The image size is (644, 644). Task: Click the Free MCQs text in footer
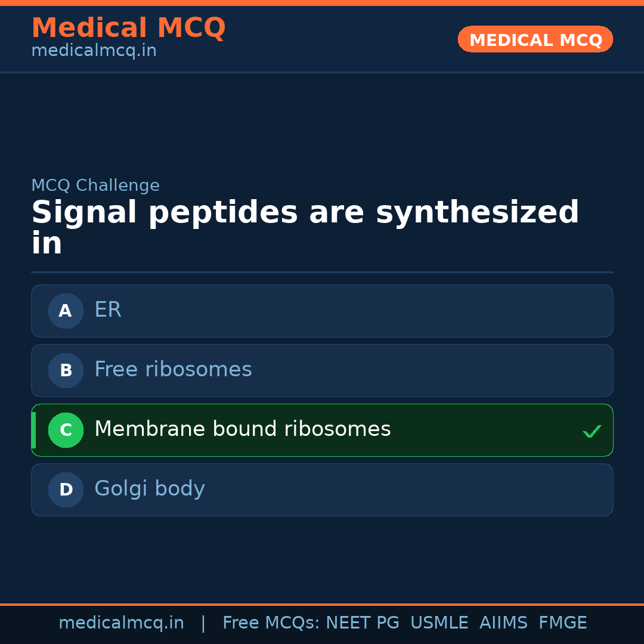coord(271,623)
